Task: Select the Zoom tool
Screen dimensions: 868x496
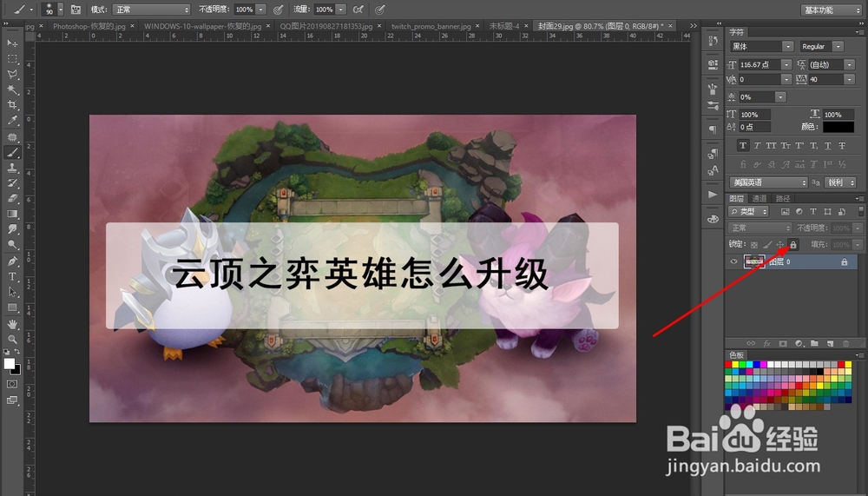Action: pos(12,339)
